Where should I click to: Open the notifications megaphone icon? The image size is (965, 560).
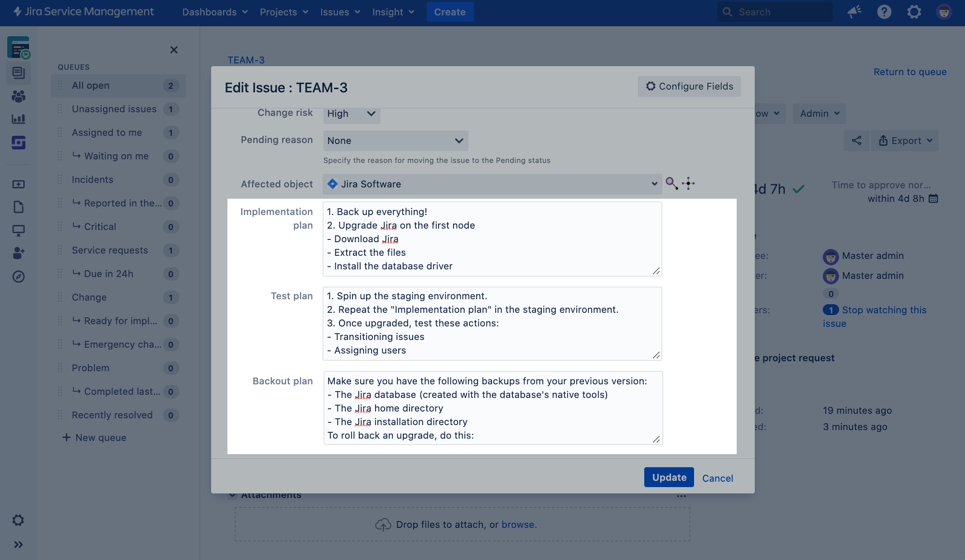click(854, 12)
